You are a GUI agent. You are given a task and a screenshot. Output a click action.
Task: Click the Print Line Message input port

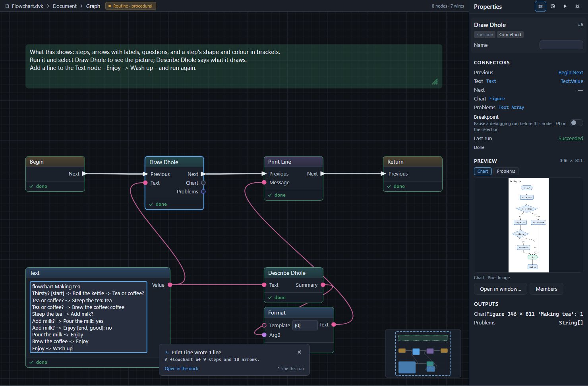tap(264, 182)
